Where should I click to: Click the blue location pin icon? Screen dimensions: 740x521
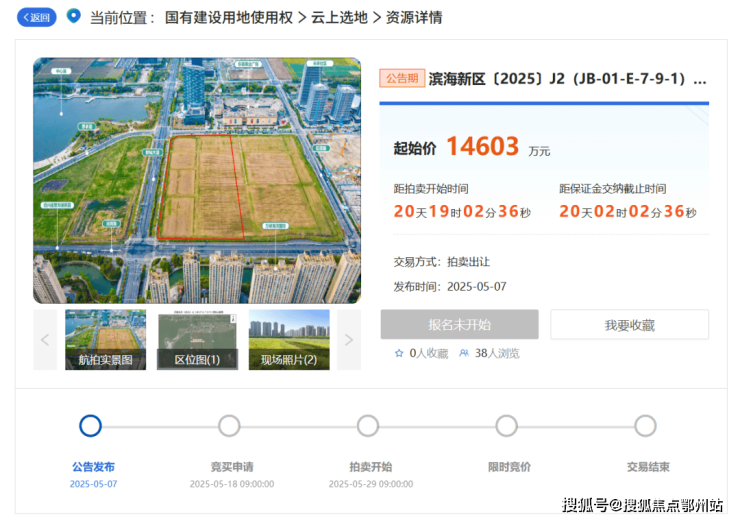pos(73,16)
